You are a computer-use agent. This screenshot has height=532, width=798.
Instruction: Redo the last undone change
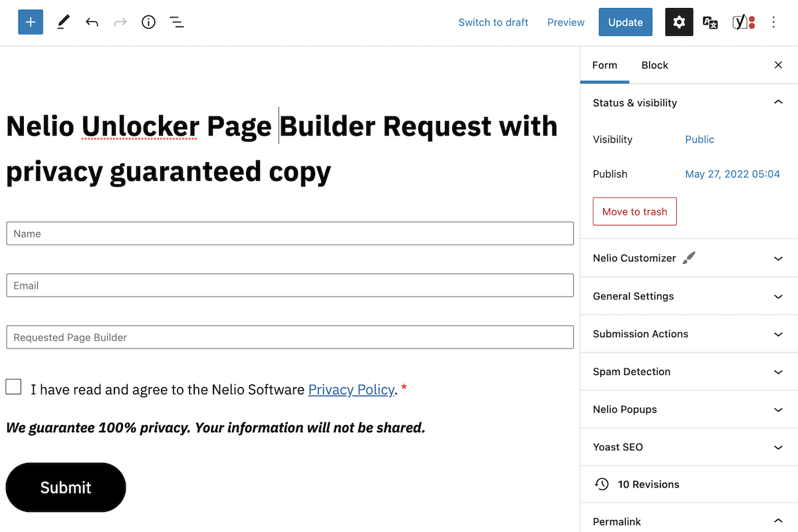(120, 22)
